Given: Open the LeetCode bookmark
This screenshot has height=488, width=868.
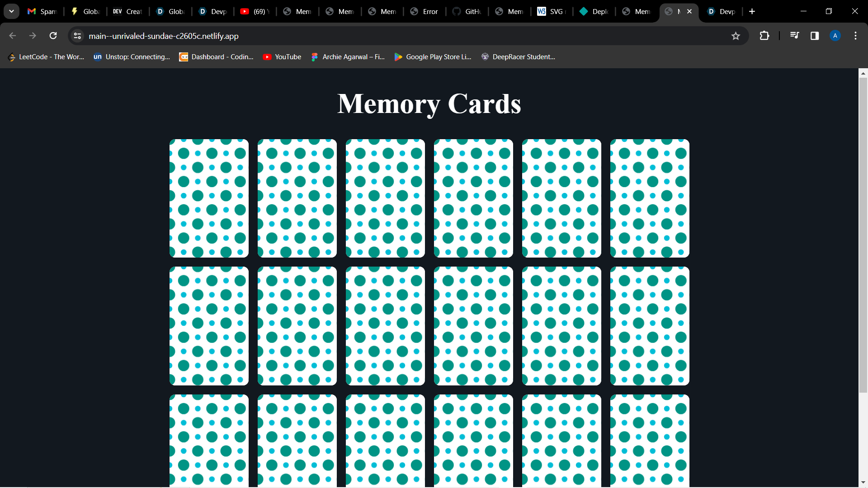Looking at the screenshot, I should pyautogui.click(x=47, y=57).
